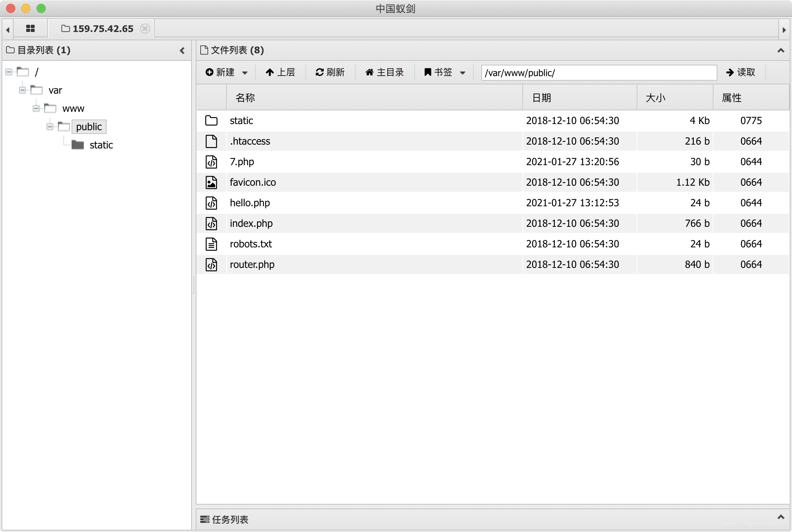Collapse the www tree node
The image size is (792, 532).
click(36, 108)
